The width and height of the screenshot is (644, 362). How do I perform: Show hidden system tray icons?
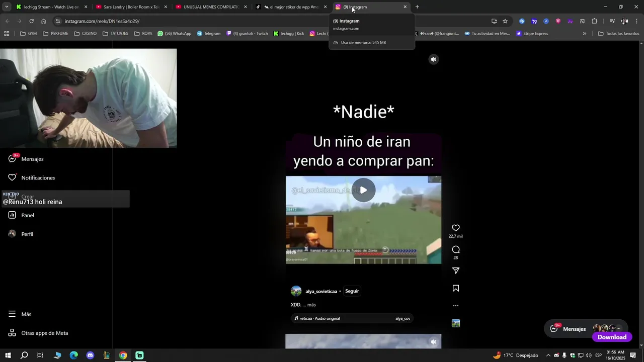(x=548, y=355)
